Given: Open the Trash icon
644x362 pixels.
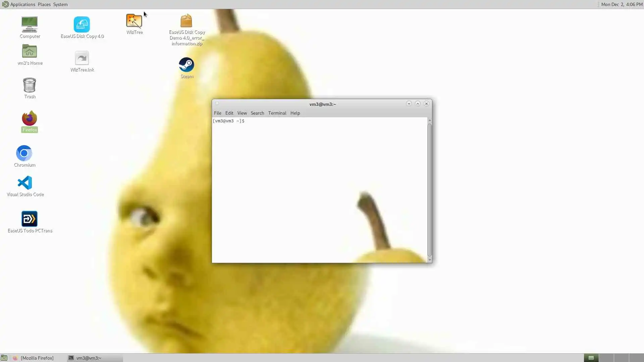Looking at the screenshot, I should click(30, 85).
